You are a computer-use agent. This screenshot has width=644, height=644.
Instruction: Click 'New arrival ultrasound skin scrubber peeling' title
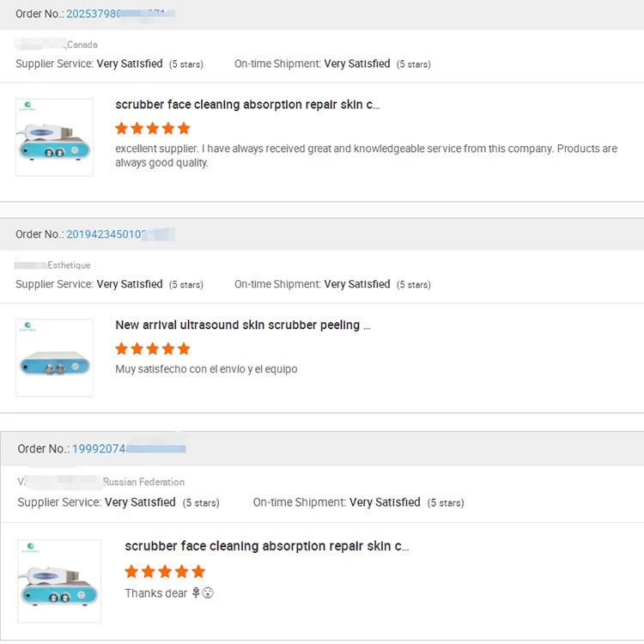pyautogui.click(x=243, y=325)
